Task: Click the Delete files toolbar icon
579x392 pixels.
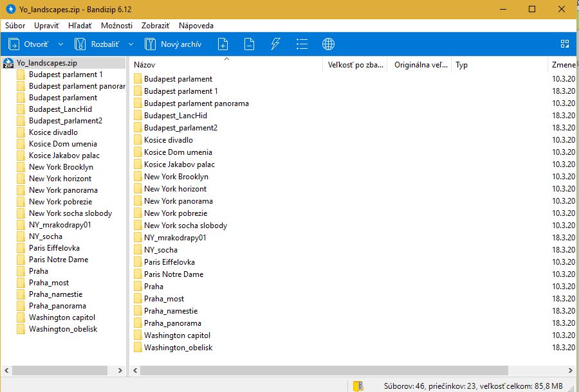Action: (x=249, y=44)
